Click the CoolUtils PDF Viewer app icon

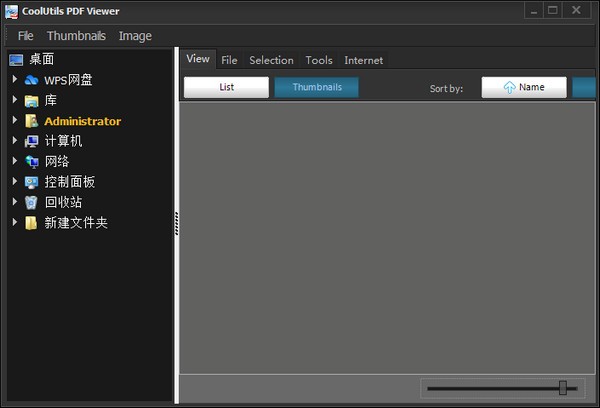point(11,11)
